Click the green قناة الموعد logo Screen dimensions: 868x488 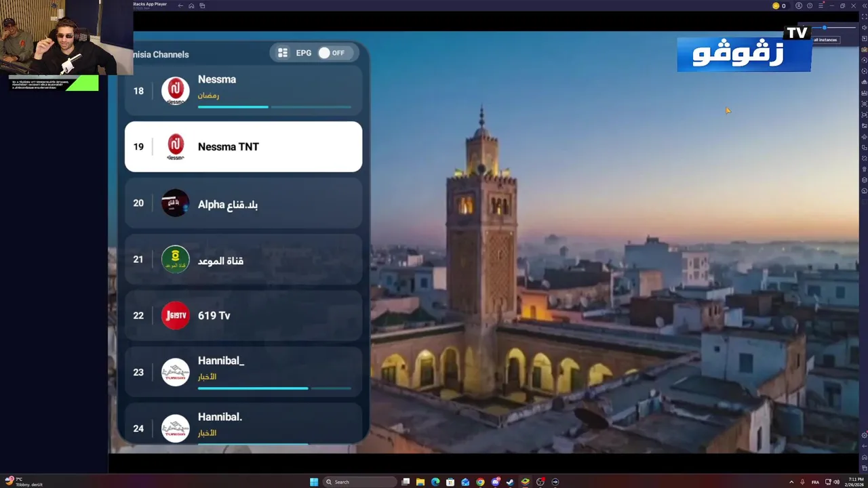176,260
